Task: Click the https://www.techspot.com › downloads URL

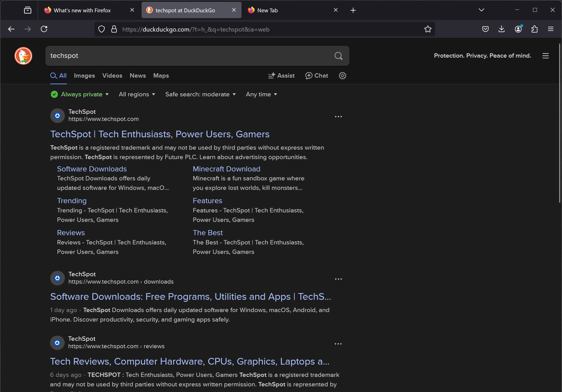Action: coord(121,282)
